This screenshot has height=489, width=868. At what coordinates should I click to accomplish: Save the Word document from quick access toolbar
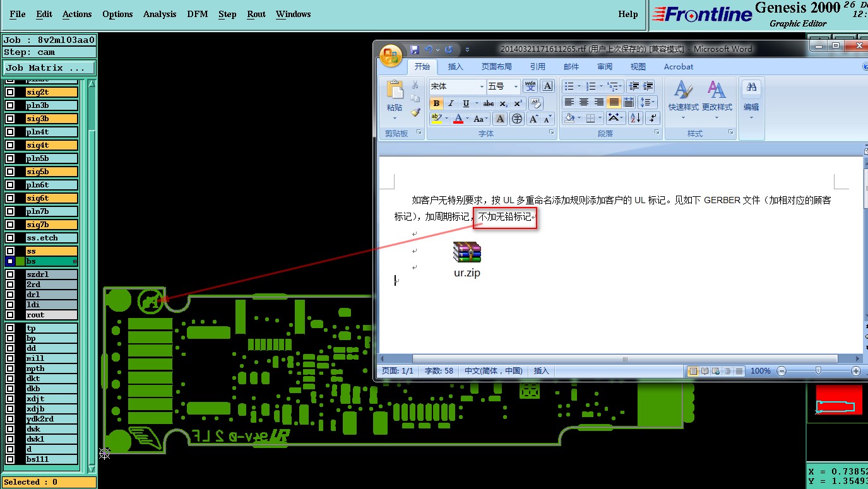click(415, 49)
